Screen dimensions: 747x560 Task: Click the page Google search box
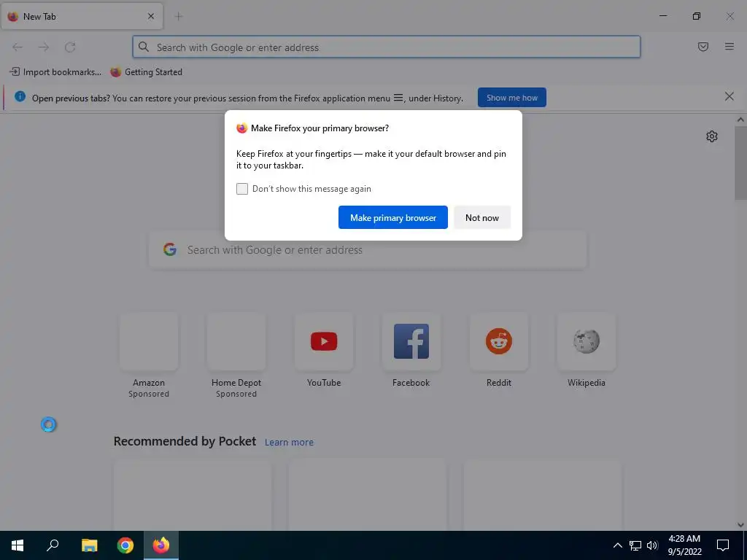tap(368, 250)
